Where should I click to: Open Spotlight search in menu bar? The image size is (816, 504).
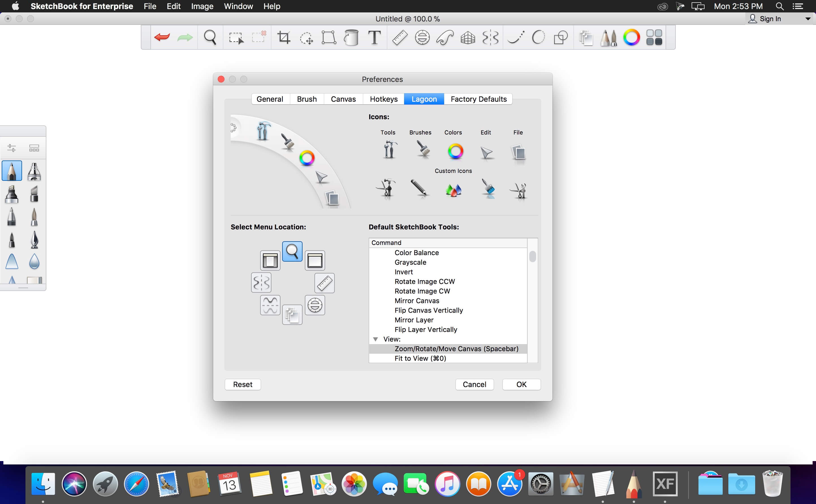pyautogui.click(x=780, y=6)
